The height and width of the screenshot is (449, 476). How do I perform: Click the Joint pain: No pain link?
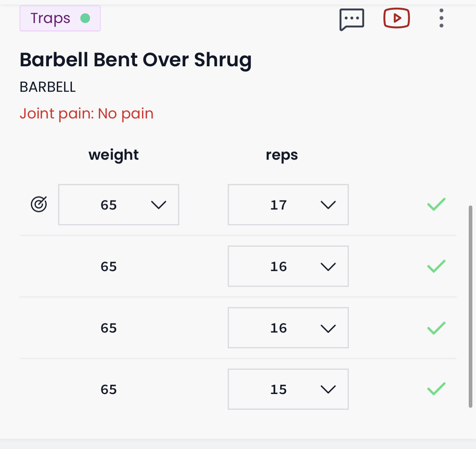(x=86, y=114)
